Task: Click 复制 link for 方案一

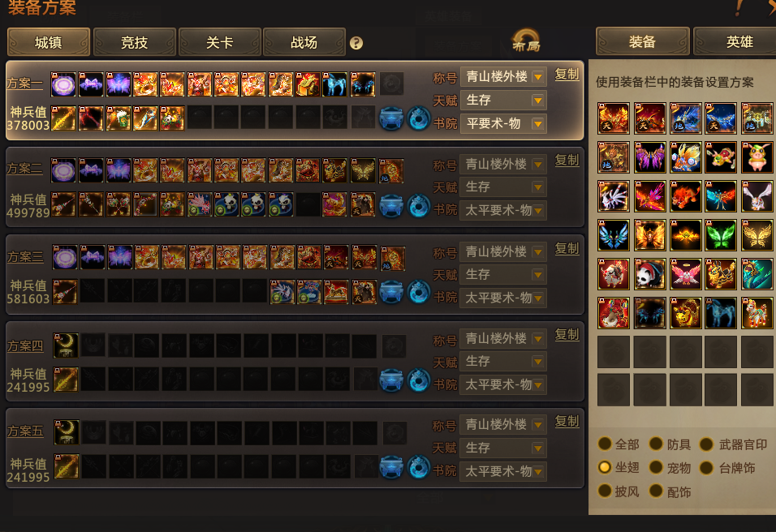Action: pyautogui.click(x=567, y=74)
